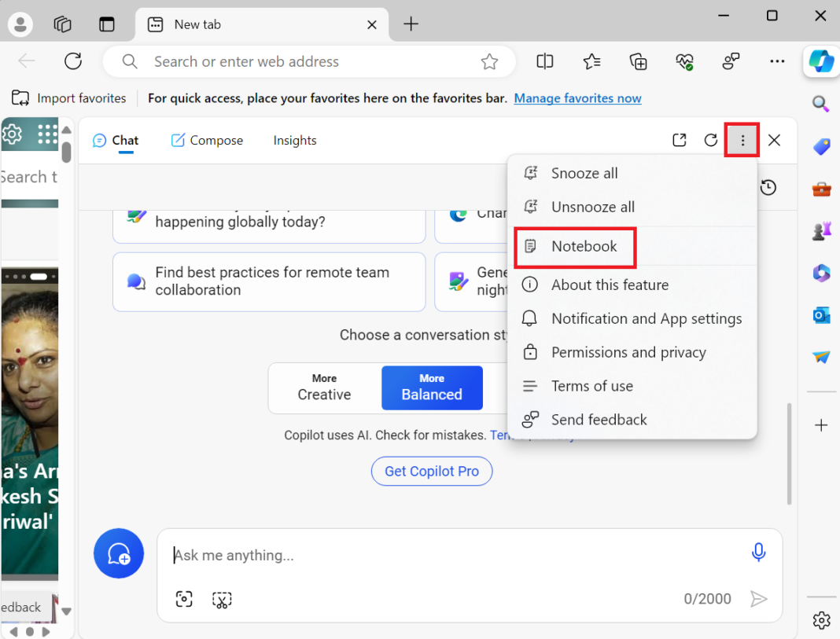Refresh the Copilot chat pane

pos(711,139)
